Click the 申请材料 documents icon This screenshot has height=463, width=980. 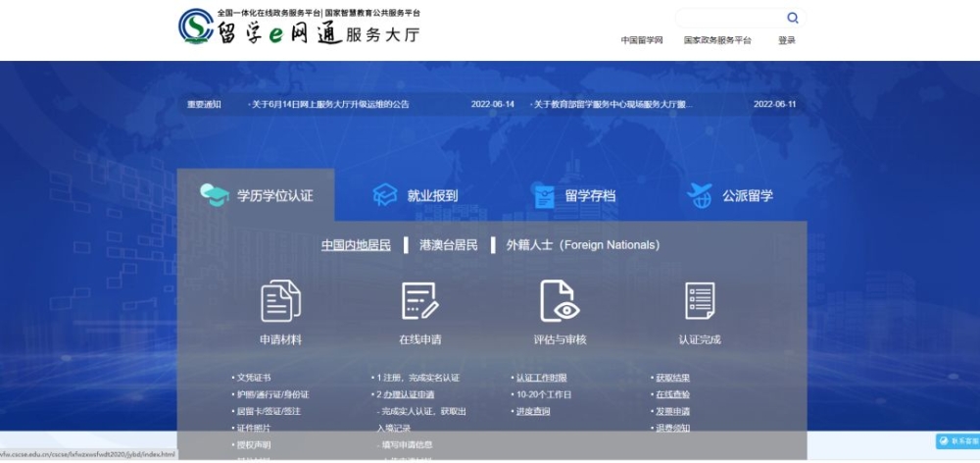(280, 301)
